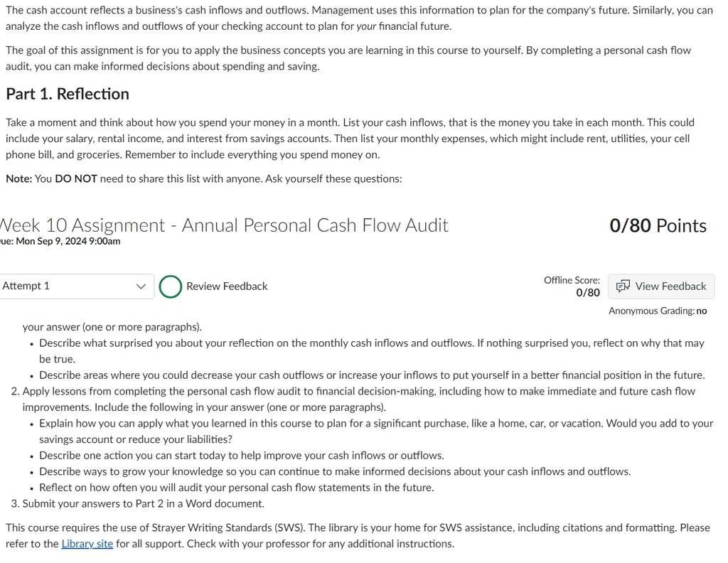Viewport: 728px width, 563px height.
Task: Click the Week 10 Assignment title heading
Action: 224,225
